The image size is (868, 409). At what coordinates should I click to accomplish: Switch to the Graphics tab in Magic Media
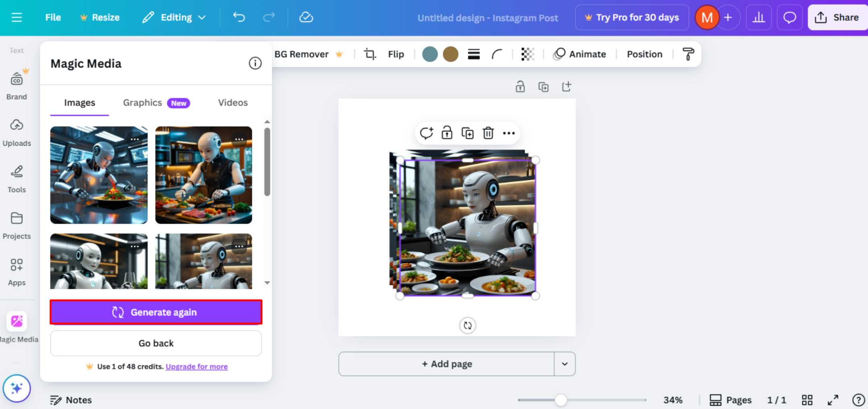click(142, 103)
